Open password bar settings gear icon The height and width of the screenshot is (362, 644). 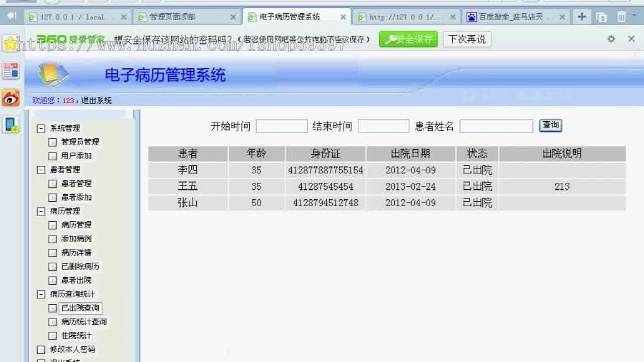click(611, 39)
